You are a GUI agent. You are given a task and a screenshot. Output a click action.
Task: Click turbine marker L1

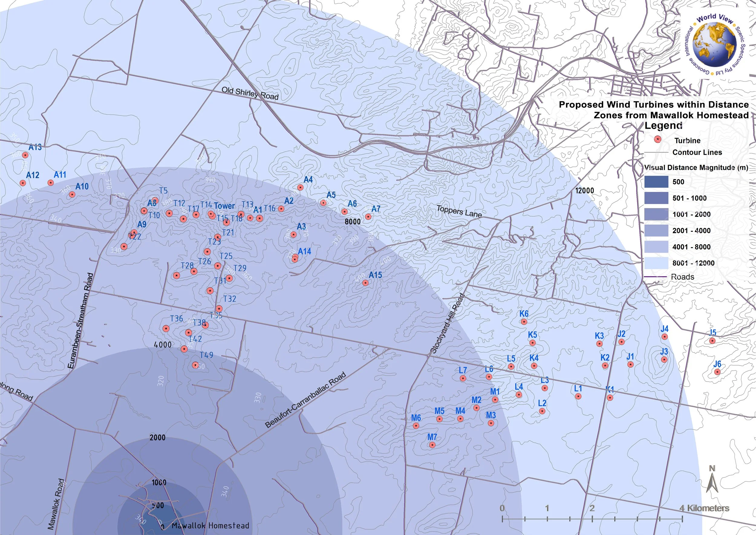(x=578, y=396)
